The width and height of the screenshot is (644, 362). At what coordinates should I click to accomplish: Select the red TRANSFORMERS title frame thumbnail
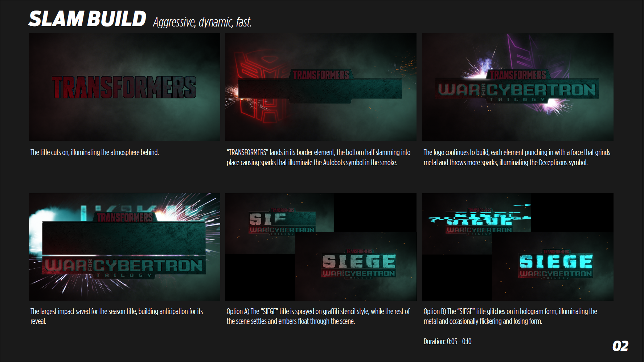point(124,87)
